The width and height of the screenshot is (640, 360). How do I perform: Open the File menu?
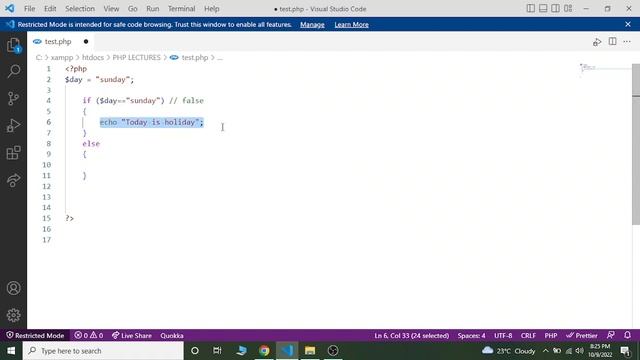click(x=29, y=9)
